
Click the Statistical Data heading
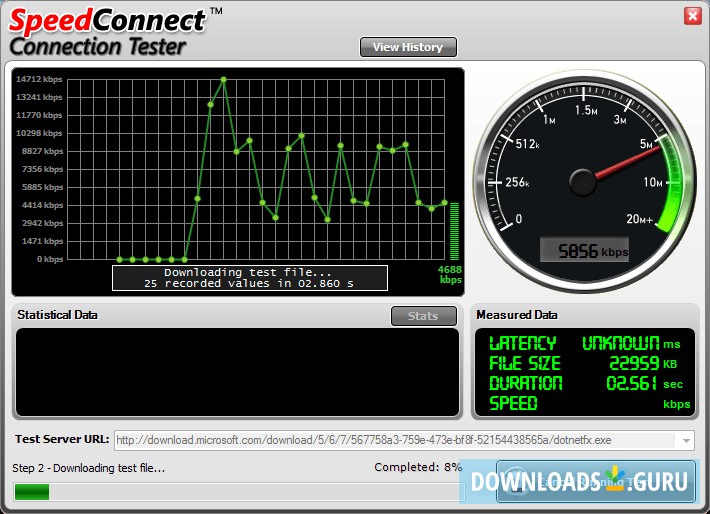coord(57,315)
